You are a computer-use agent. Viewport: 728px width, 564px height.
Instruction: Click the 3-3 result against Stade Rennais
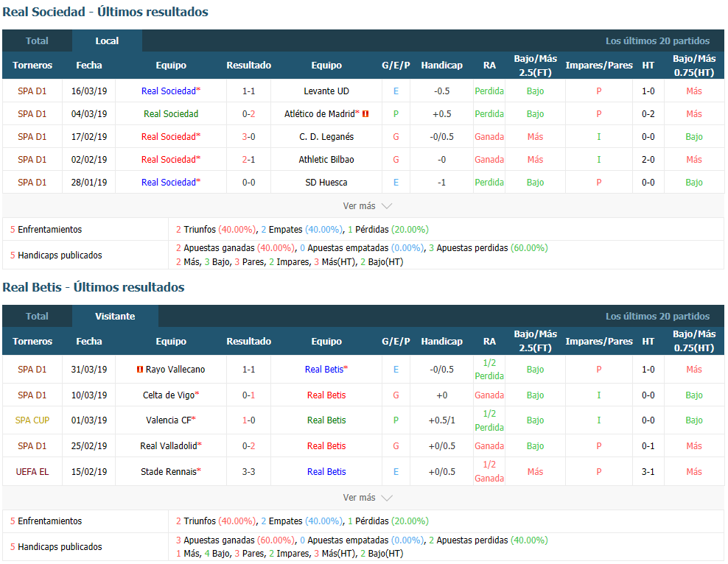point(249,472)
